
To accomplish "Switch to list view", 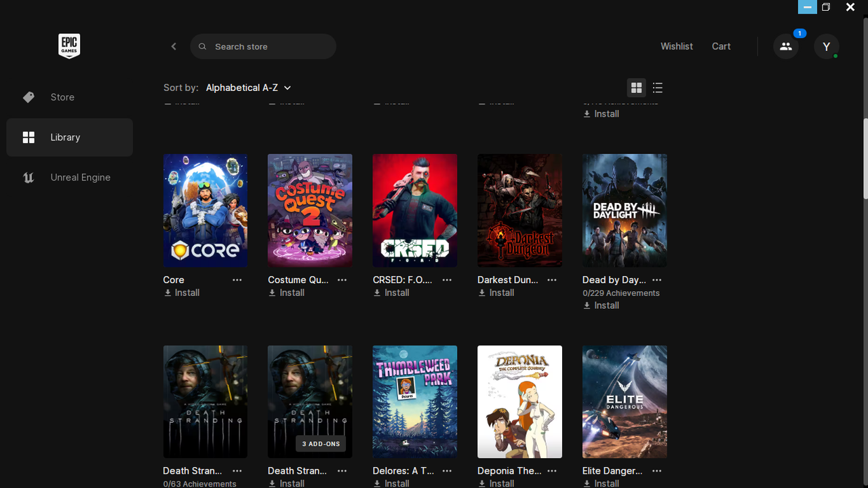I will click(658, 88).
